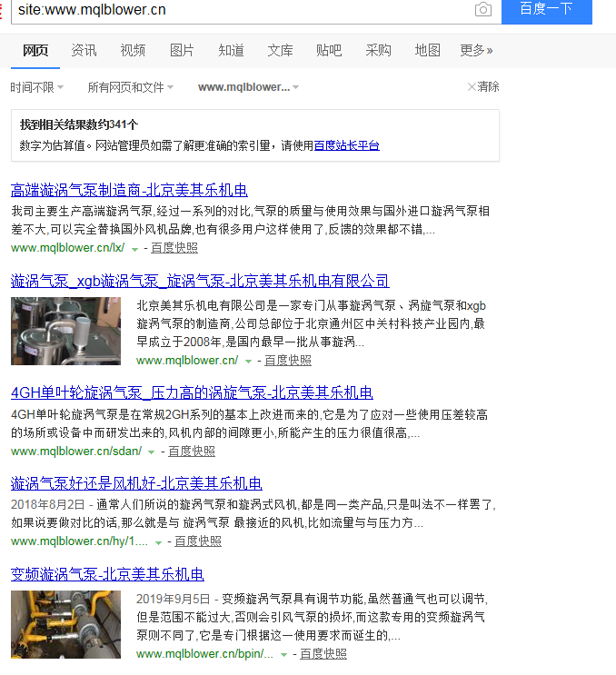Click the green URL www.mqlblower.cn/bpin/...
This screenshot has width=616, height=675.
click(x=205, y=654)
